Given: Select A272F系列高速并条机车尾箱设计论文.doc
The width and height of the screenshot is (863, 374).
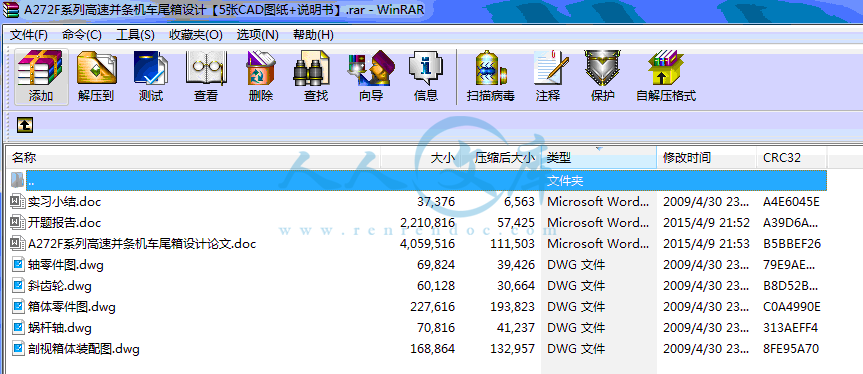Looking at the screenshot, I should click(142, 244).
